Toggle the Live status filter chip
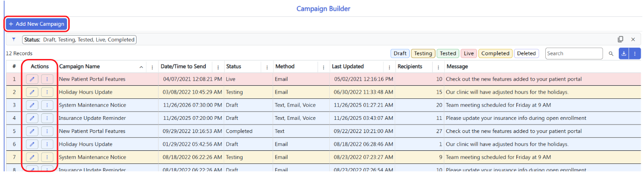 [469, 53]
